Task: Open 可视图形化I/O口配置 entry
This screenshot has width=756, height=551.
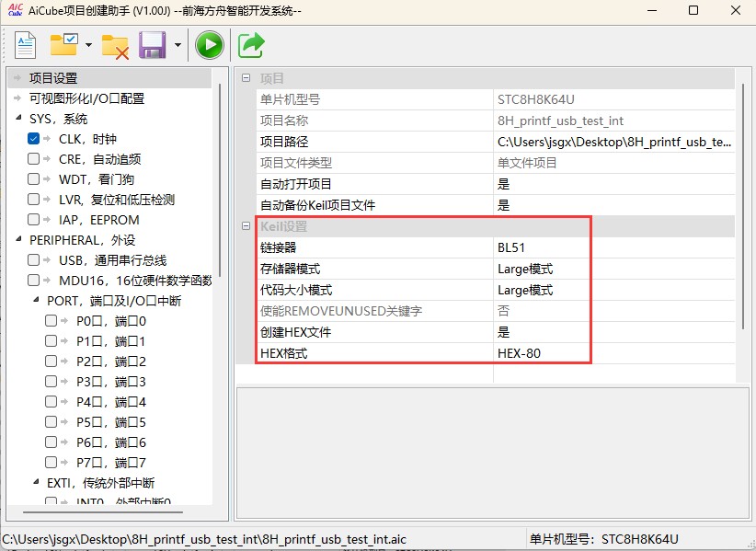Action: tap(86, 98)
